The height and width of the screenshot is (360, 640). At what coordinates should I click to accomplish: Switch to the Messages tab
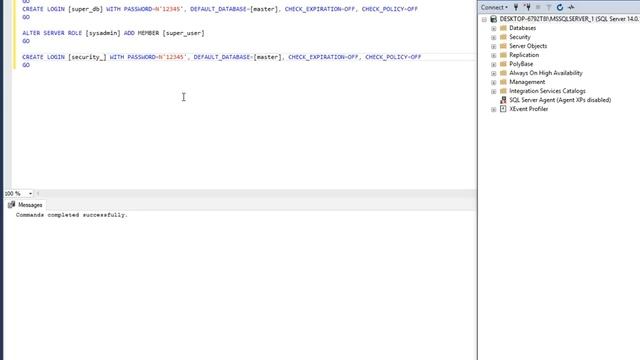click(x=25, y=205)
